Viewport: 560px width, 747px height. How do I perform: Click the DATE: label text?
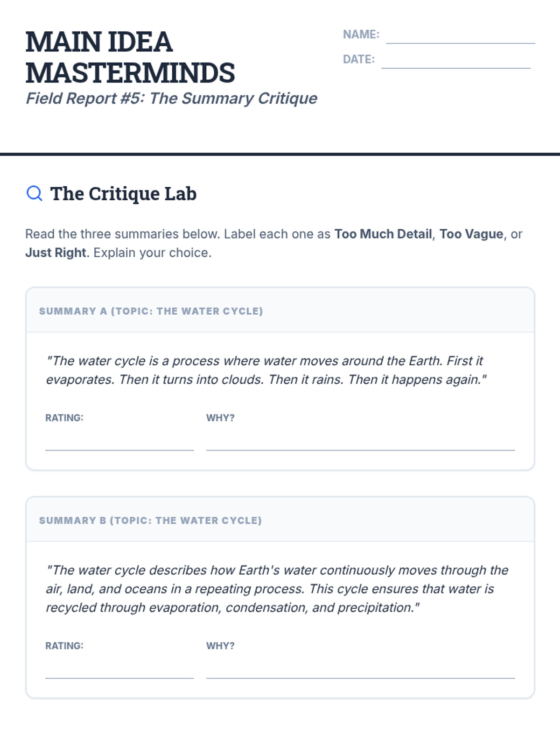pyautogui.click(x=359, y=59)
